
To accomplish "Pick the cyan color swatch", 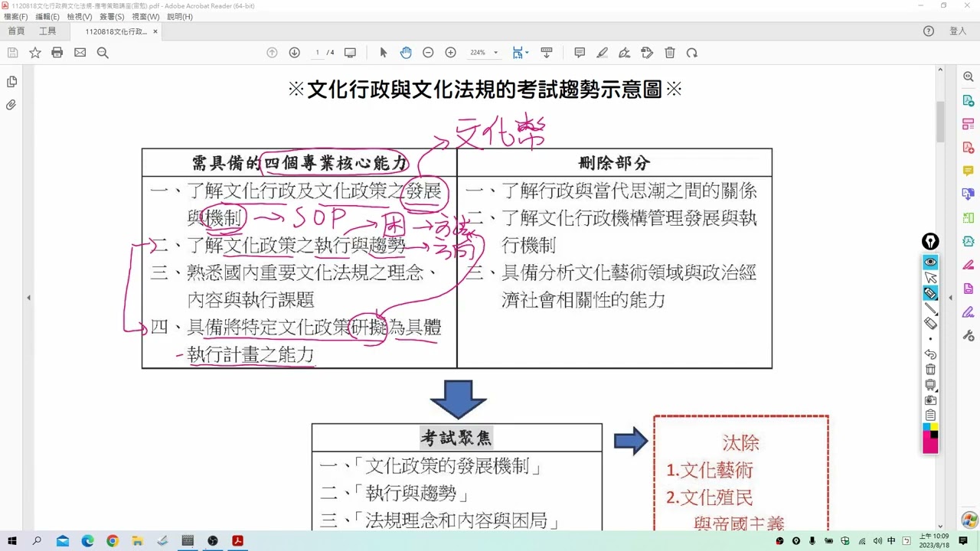I will coord(926,427).
